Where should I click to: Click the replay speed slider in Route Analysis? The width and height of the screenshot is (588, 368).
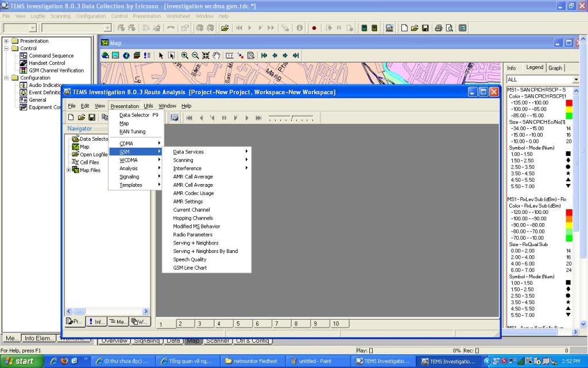291,118
